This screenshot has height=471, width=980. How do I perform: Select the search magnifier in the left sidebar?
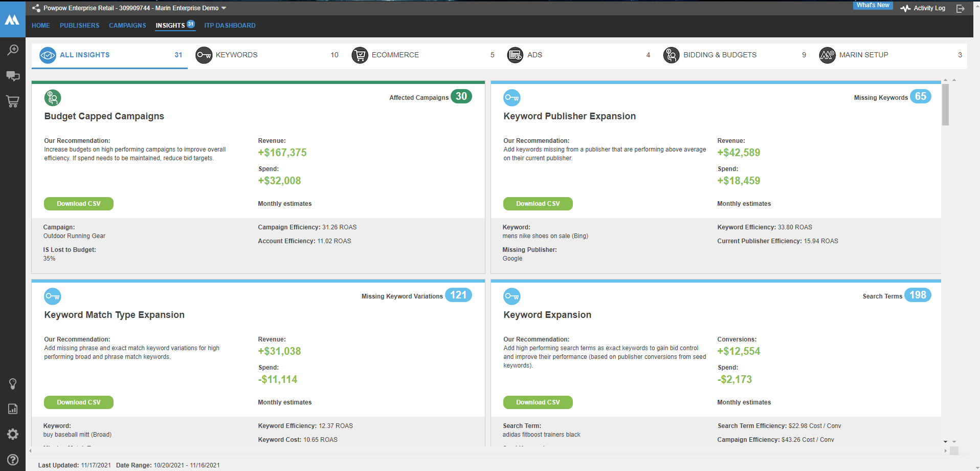[x=12, y=50]
